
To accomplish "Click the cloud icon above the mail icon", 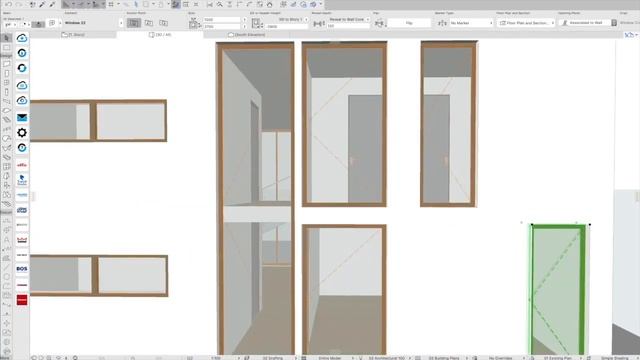I will coord(22,100).
